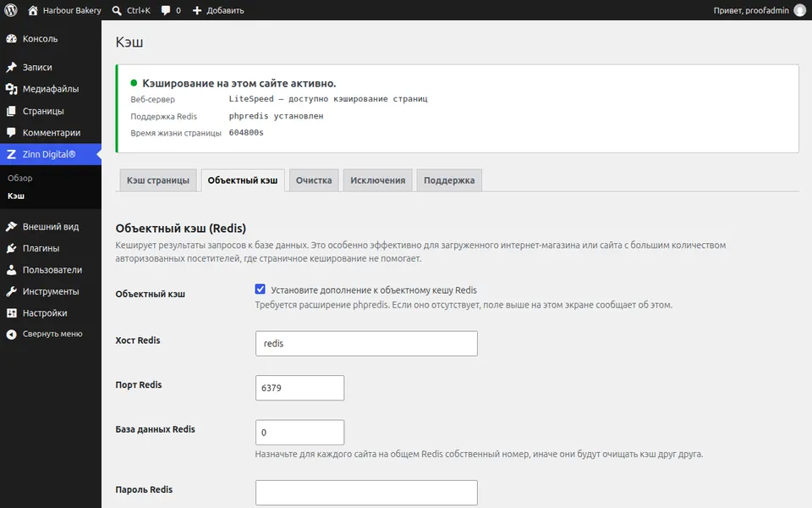
Task: Go to Записи menu label
Action: click(37, 68)
